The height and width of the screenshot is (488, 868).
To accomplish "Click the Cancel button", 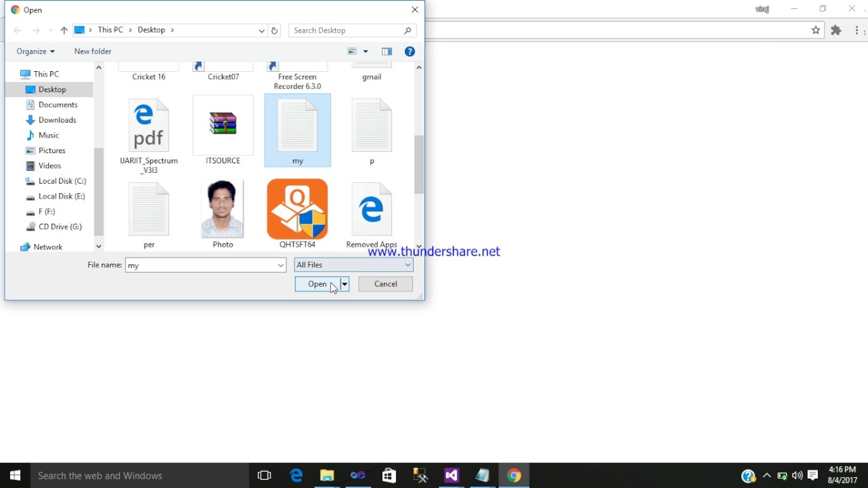I will [x=385, y=284].
